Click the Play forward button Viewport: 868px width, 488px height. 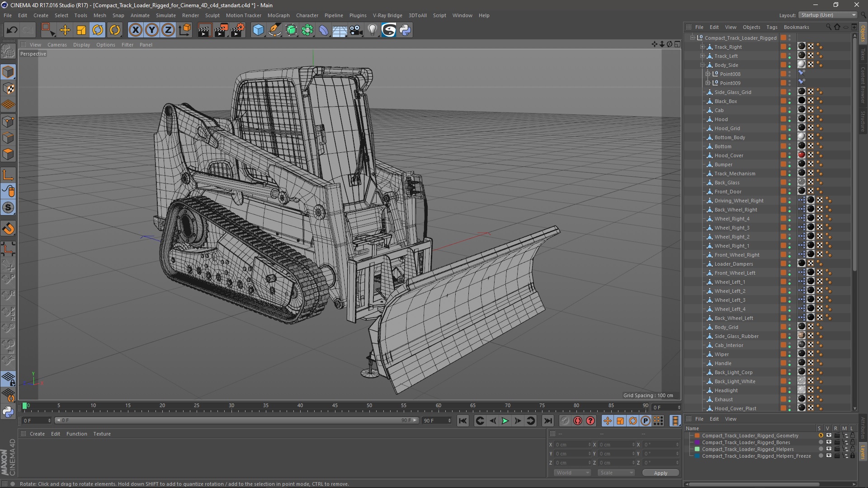[x=505, y=421]
